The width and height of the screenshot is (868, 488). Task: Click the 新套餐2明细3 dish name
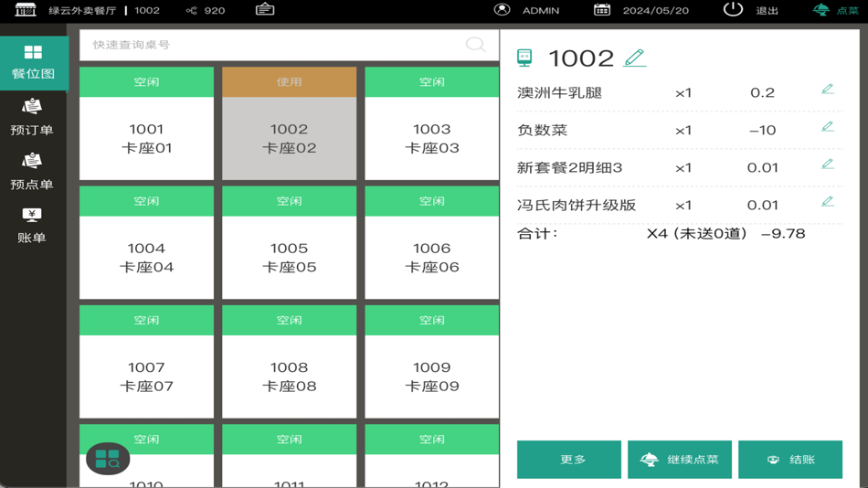coord(569,167)
